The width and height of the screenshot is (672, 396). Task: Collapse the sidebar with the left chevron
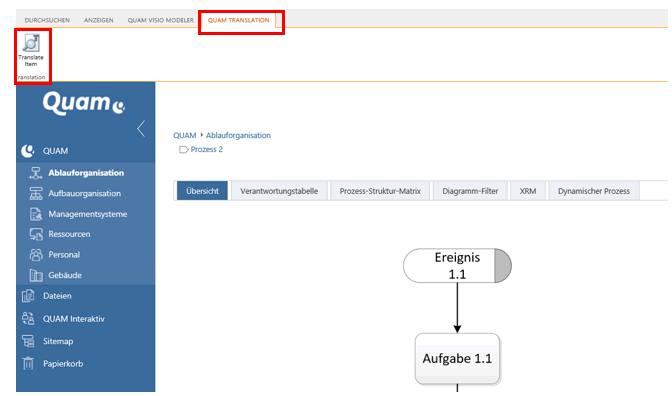[141, 128]
